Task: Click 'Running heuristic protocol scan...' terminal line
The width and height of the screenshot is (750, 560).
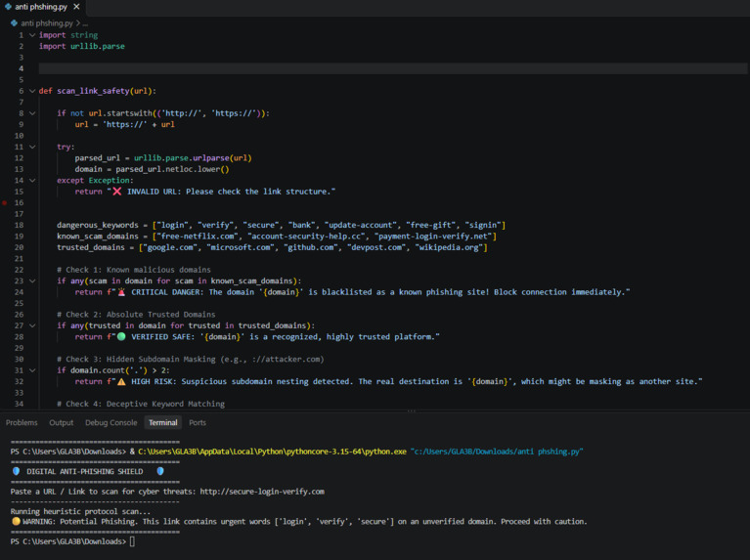Action: 80,512
